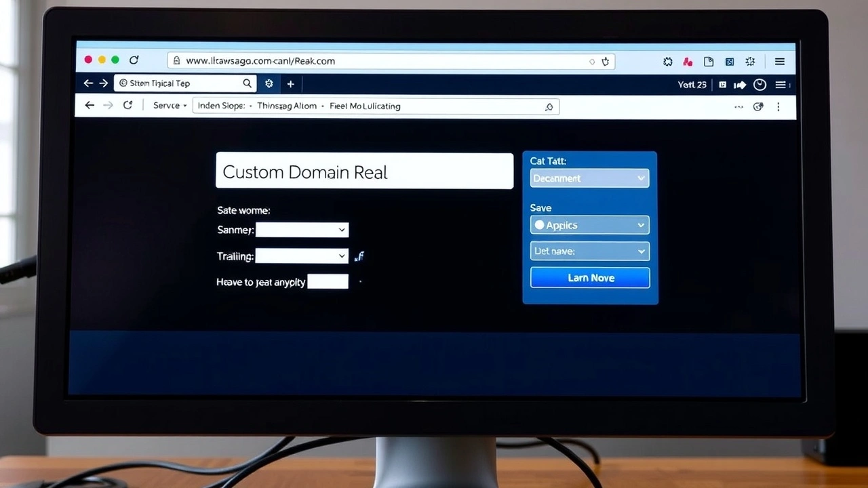This screenshot has height=488, width=868.
Task: Click the small blue icon next to Traliing dropdown
Action: point(360,256)
